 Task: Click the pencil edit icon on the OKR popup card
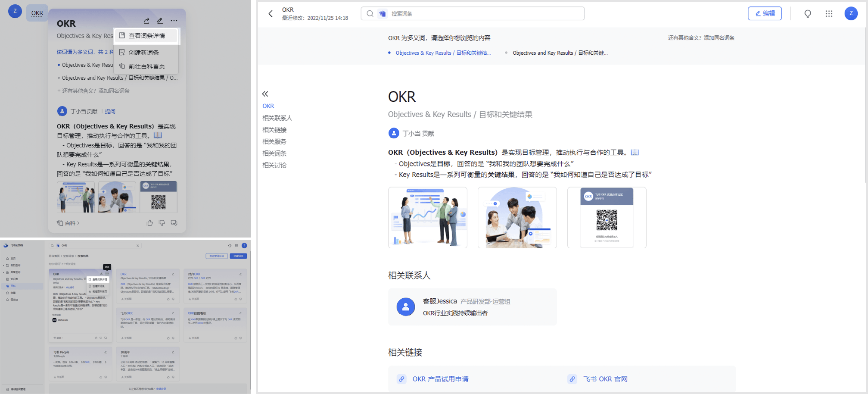pyautogui.click(x=160, y=21)
